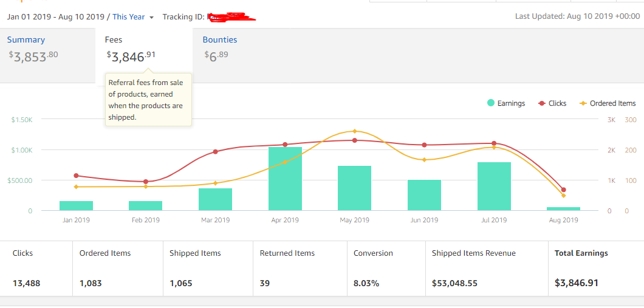Toggle Earnings series in chart legend
The height and width of the screenshot is (308, 644).
tap(510, 103)
